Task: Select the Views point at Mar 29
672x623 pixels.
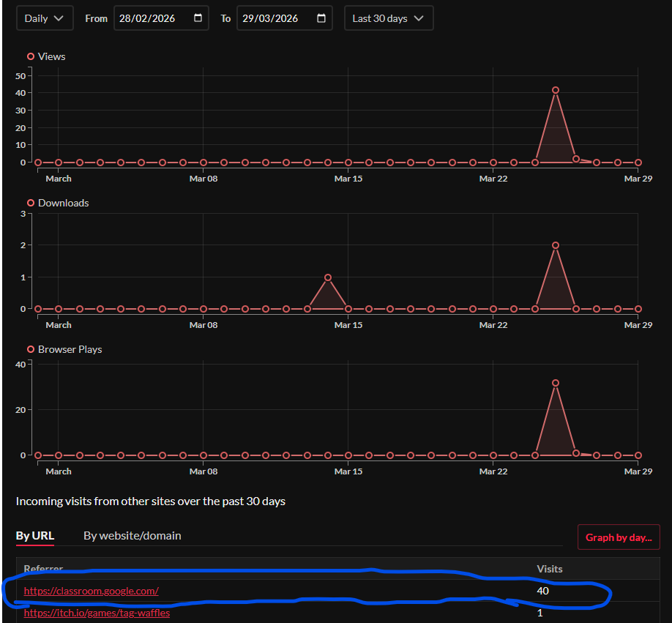Action: point(638,163)
